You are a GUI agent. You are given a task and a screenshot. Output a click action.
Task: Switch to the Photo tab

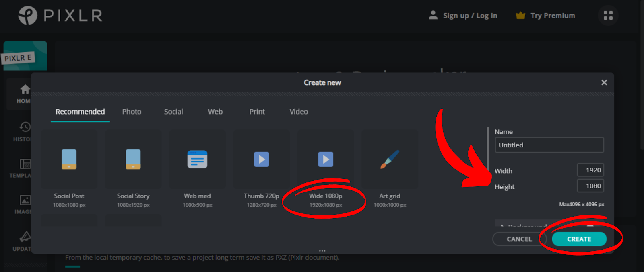[x=132, y=112]
